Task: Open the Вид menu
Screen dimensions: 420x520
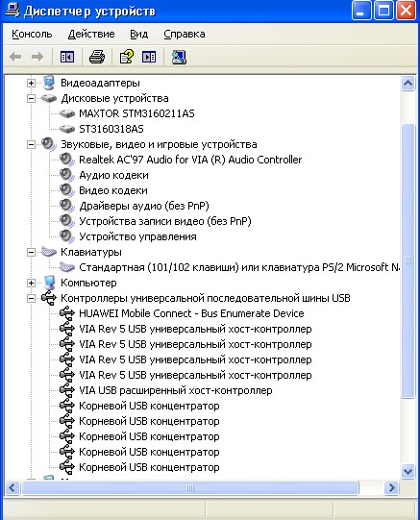Action: [139, 35]
